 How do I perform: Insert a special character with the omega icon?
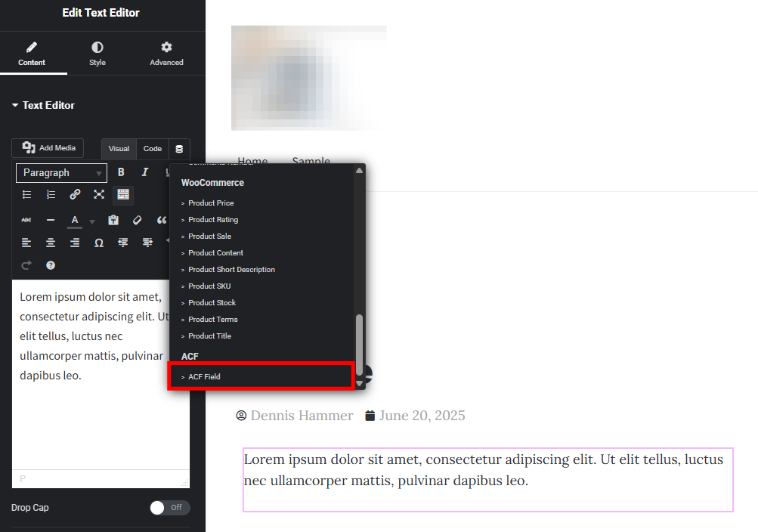pos(99,243)
